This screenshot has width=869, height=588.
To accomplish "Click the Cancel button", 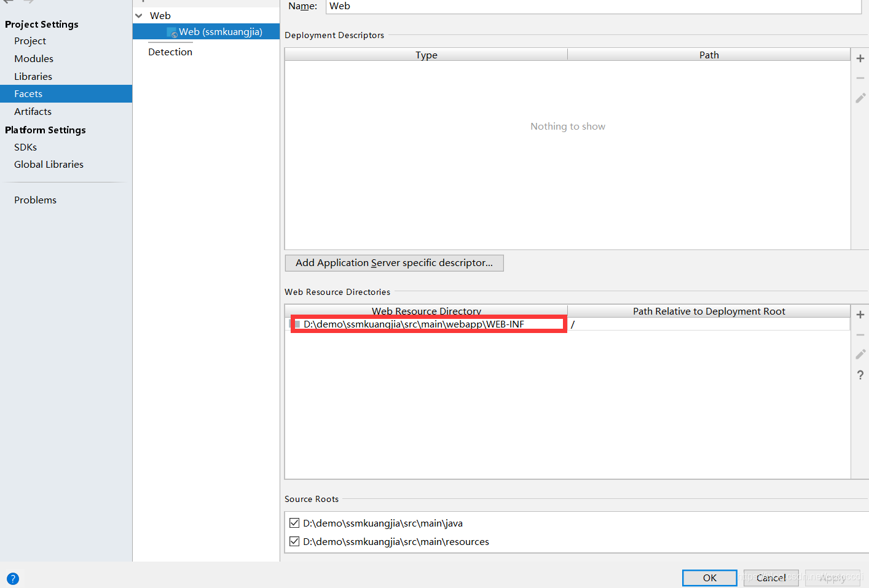I will [771, 578].
